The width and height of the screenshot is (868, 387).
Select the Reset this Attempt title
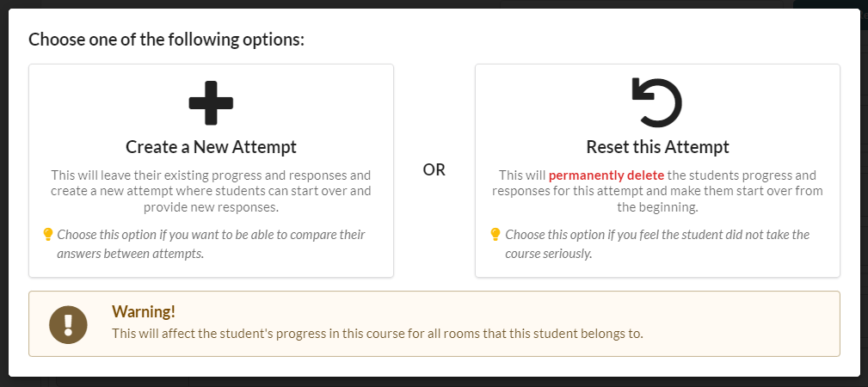657,147
